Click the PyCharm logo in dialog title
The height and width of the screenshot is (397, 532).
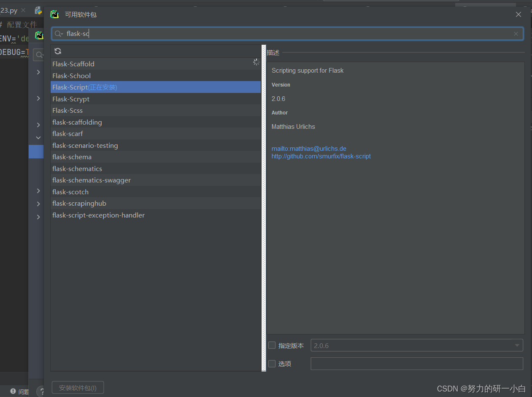click(x=54, y=14)
